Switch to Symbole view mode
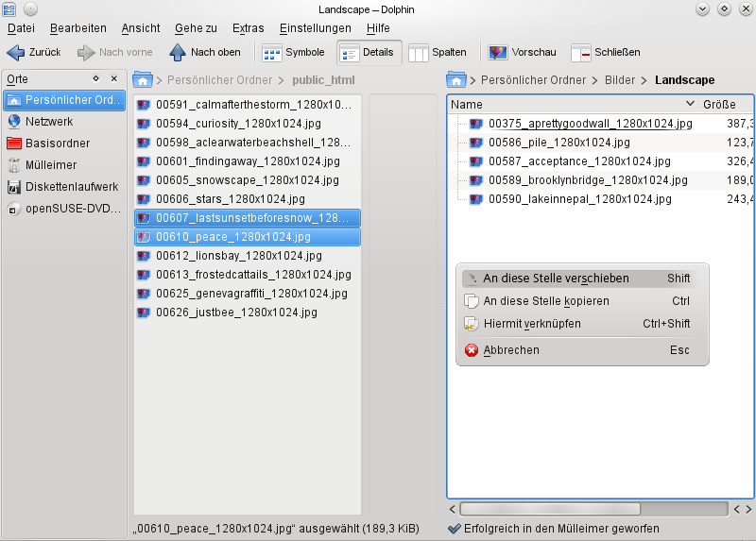 click(293, 53)
